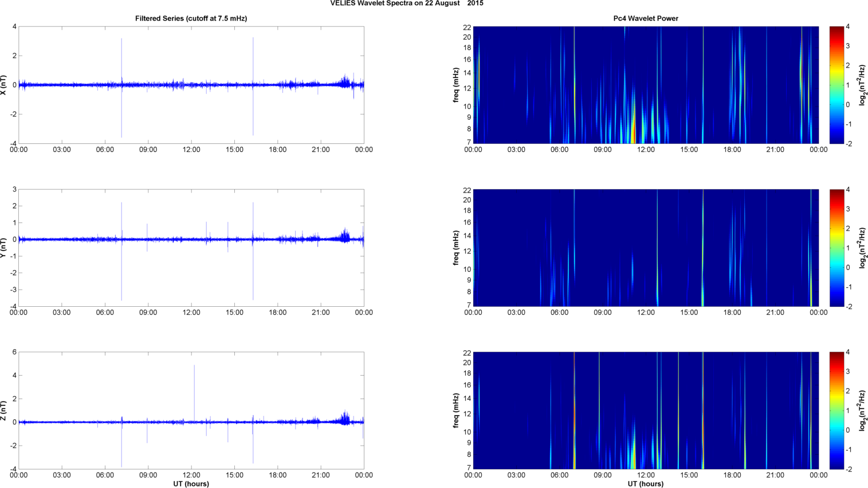Image resolution: width=868 pixels, height=488 pixels.
Task: Click 'UT (hours)' label below bottom wavelet plot
Action: point(646,484)
